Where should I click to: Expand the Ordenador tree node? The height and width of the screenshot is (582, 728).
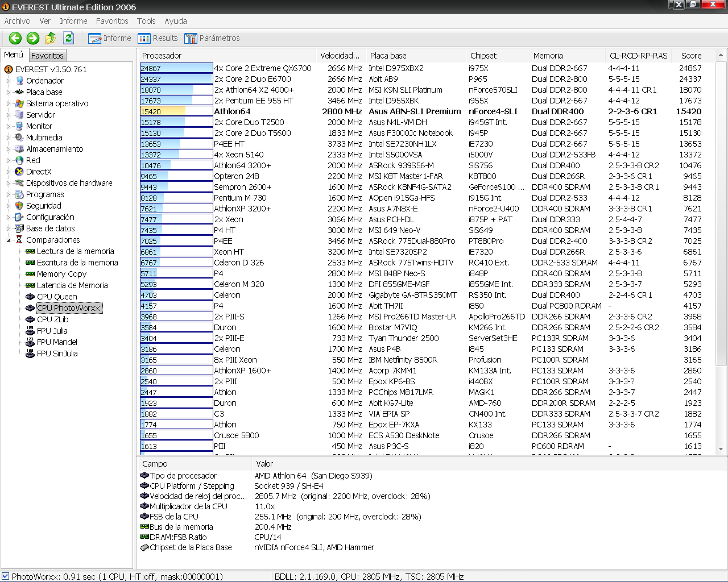click(x=9, y=81)
